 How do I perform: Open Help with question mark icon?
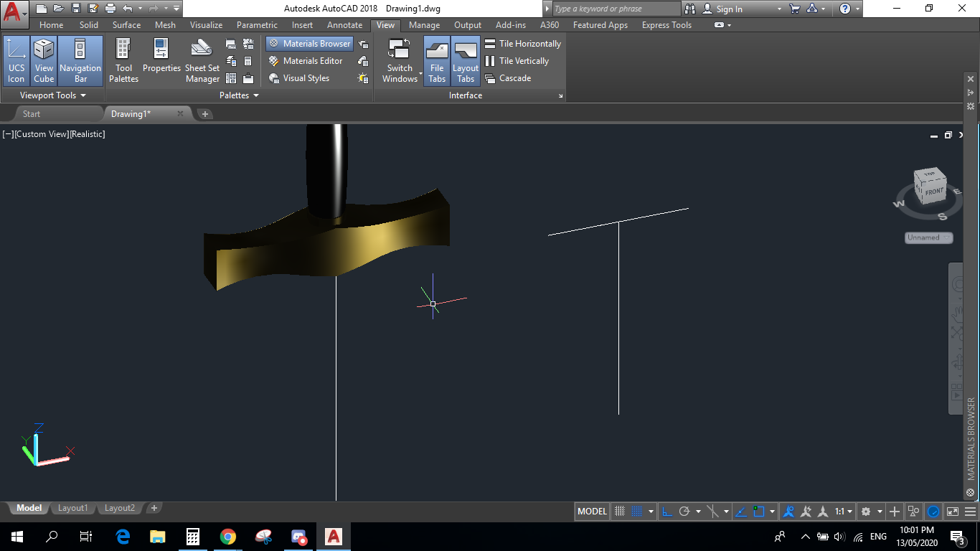pyautogui.click(x=845, y=9)
